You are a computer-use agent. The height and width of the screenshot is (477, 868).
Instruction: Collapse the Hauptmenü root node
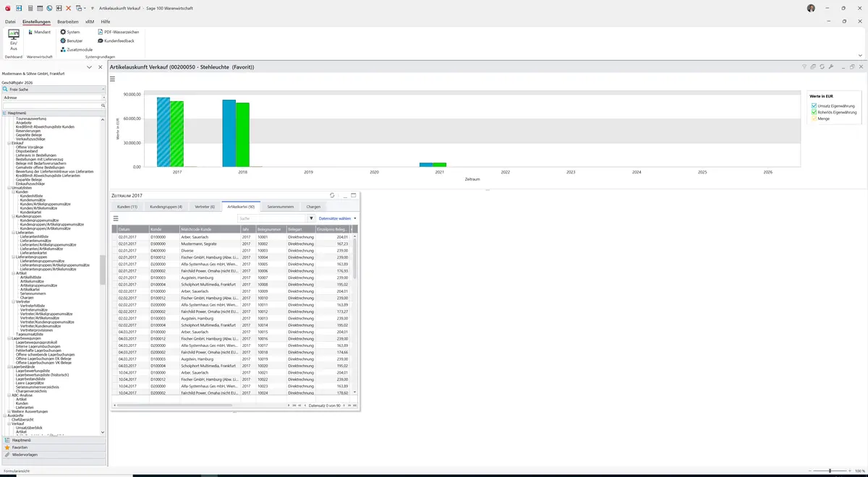[x=5, y=113]
